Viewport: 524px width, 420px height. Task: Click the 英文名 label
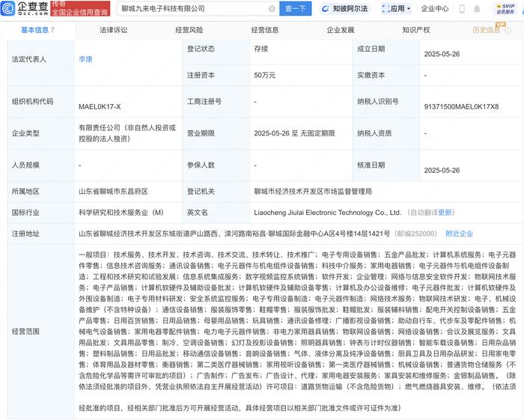(x=197, y=213)
